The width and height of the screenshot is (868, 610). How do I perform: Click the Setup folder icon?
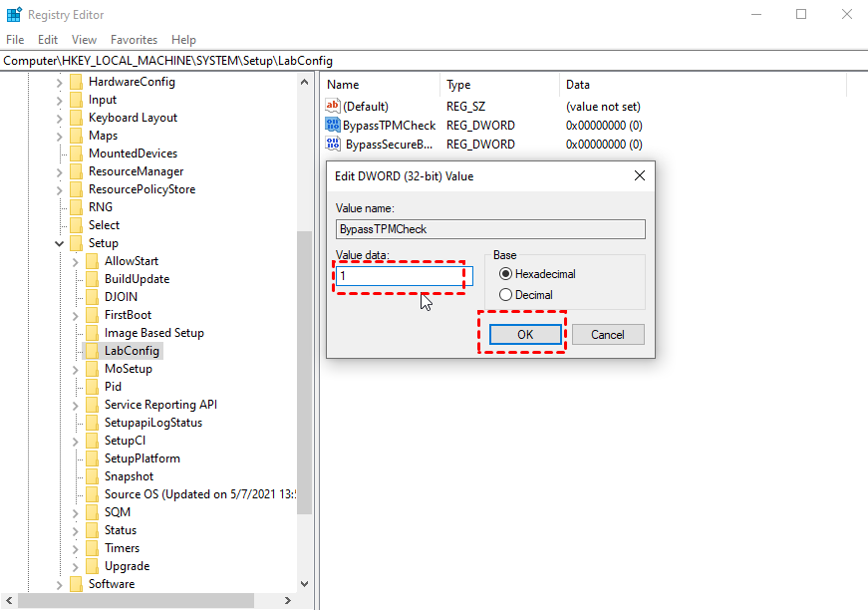(x=77, y=243)
